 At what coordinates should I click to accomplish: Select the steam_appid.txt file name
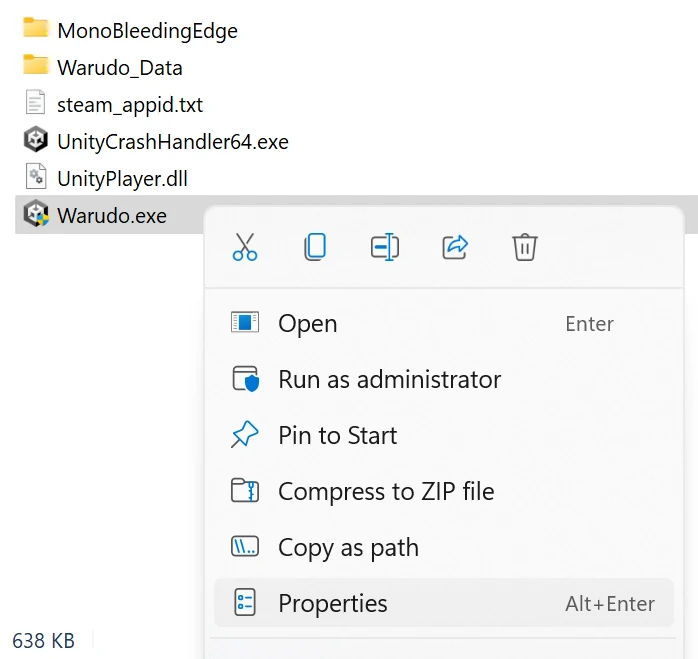(x=130, y=105)
